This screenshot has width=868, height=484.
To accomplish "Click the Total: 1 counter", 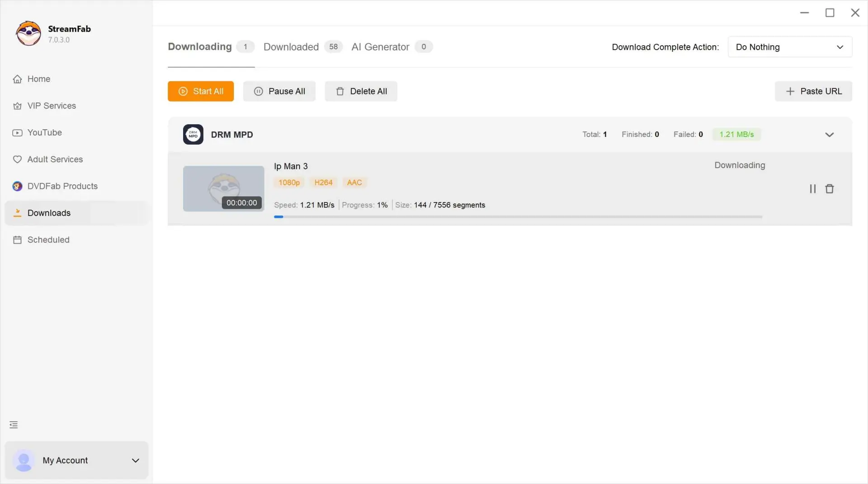I will pos(594,135).
